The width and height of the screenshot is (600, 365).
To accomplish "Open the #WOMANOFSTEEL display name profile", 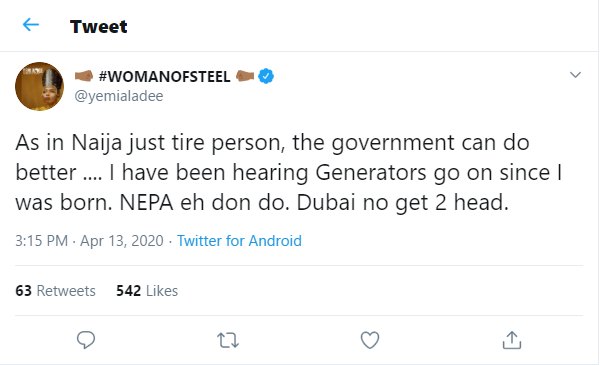I will point(165,77).
